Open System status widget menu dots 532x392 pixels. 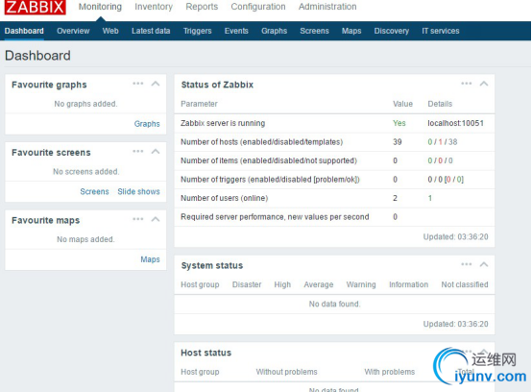466,264
